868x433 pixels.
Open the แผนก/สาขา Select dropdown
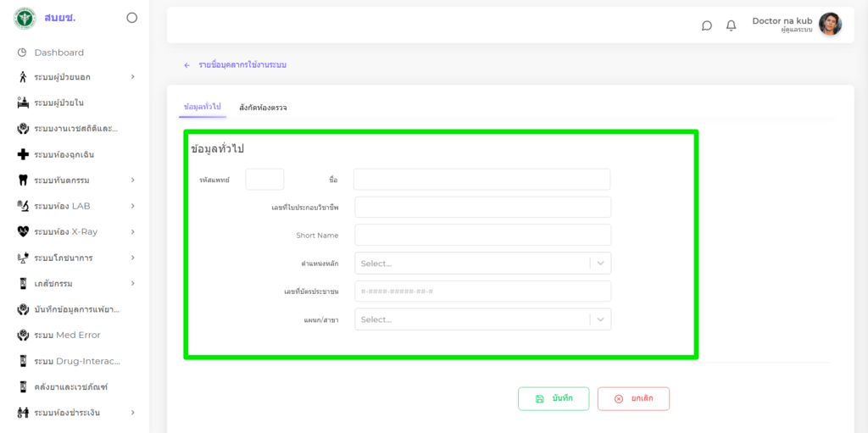[482, 319]
